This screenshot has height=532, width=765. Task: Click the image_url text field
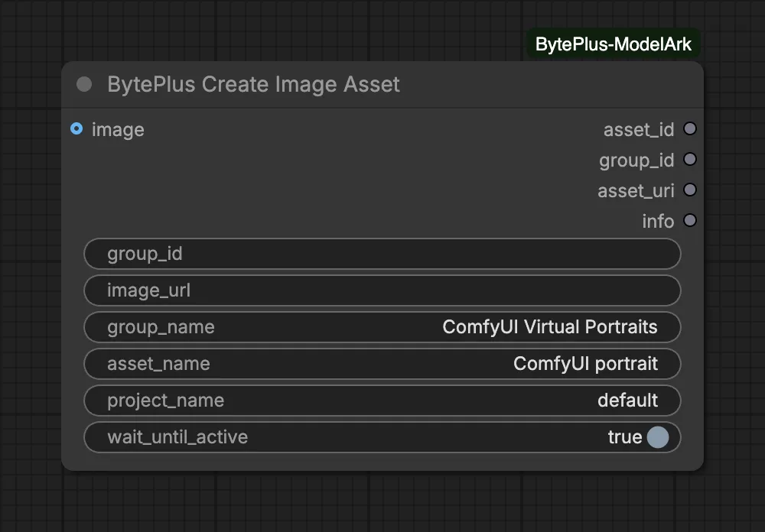pyautogui.click(x=382, y=290)
